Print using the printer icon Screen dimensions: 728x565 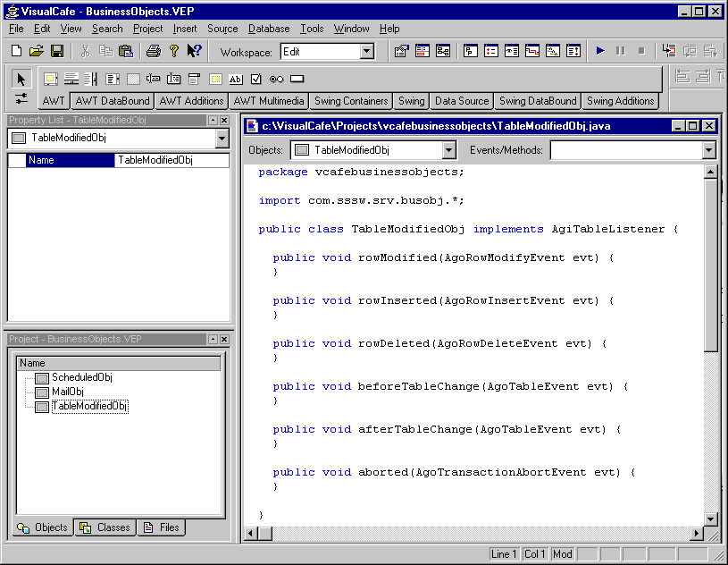[x=154, y=51]
